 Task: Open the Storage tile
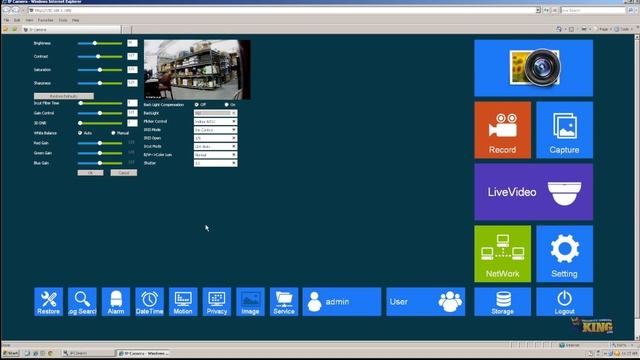click(x=502, y=302)
